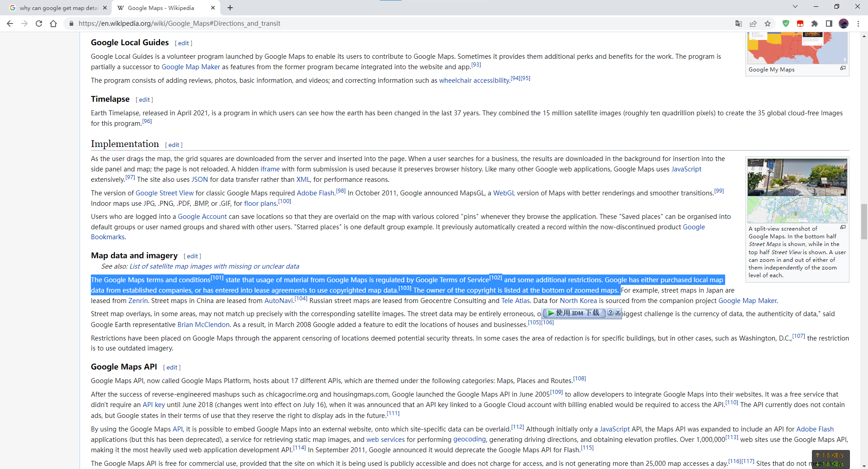The width and height of the screenshot is (868, 469).
Task: Toggle the browser side panel
Action: [x=829, y=24]
